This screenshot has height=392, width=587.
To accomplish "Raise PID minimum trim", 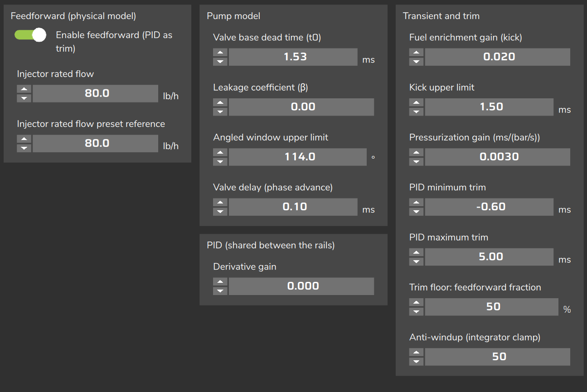I will coord(417,202).
